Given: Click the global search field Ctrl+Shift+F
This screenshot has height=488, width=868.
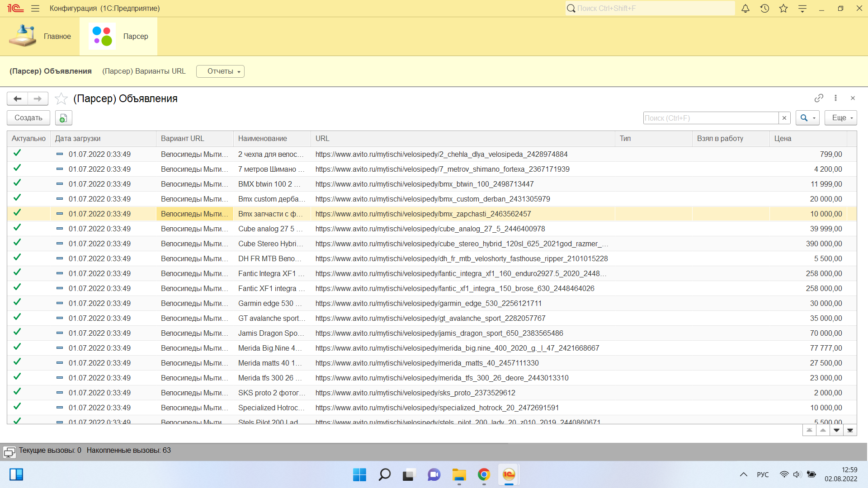Looking at the screenshot, I should tap(650, 8).
